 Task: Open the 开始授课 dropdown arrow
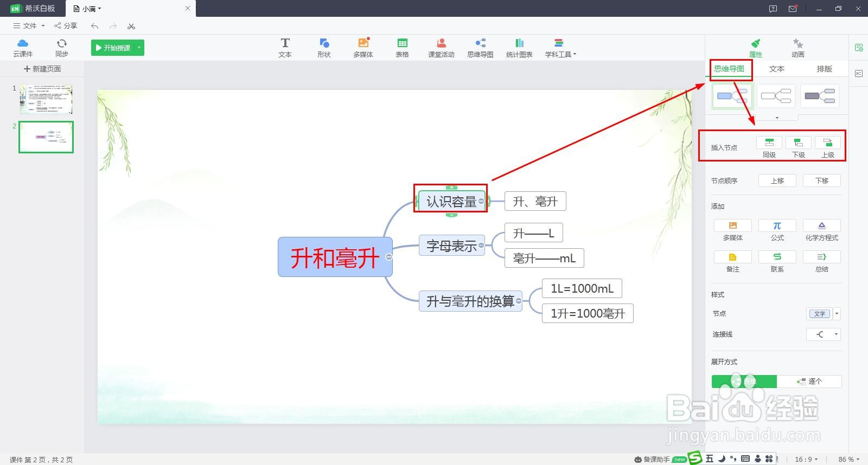coord(139,48)
